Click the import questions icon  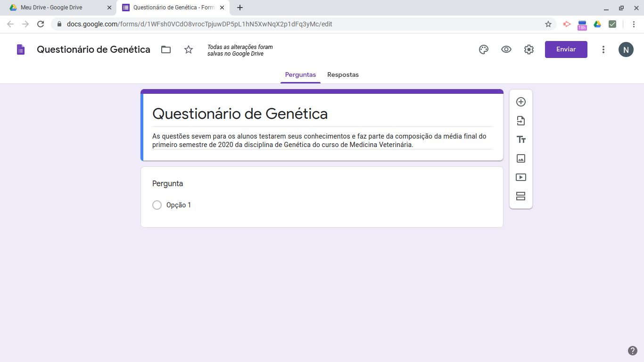point(521,121)
